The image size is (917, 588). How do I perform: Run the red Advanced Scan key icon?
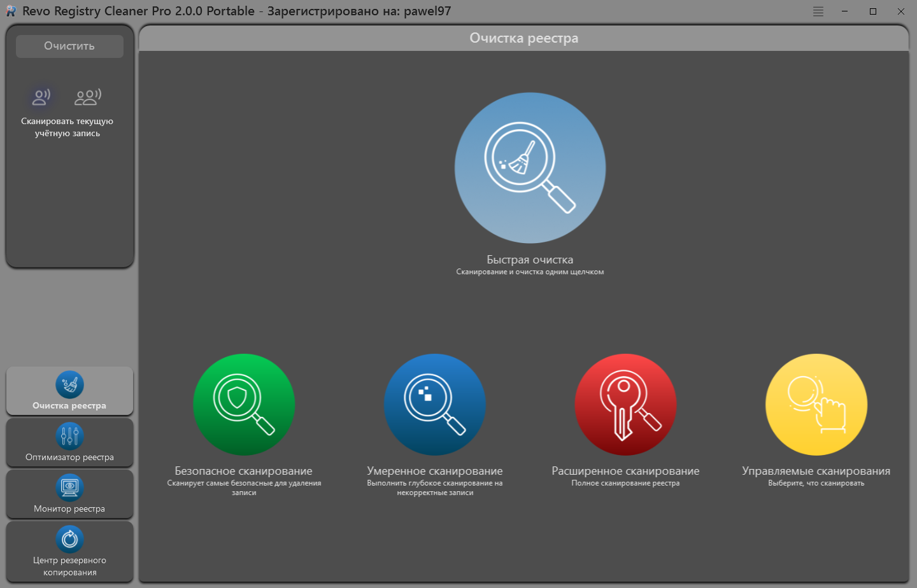point(625,405)
